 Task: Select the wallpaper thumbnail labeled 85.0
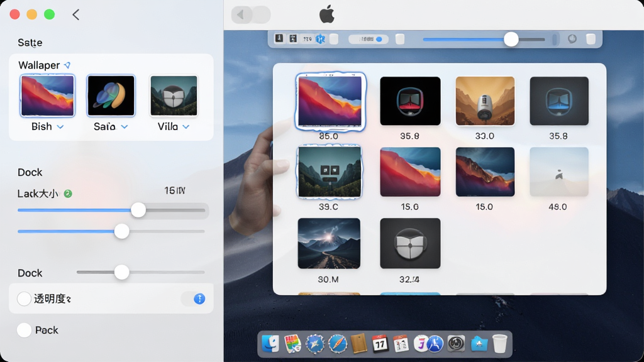pos(330,101)
